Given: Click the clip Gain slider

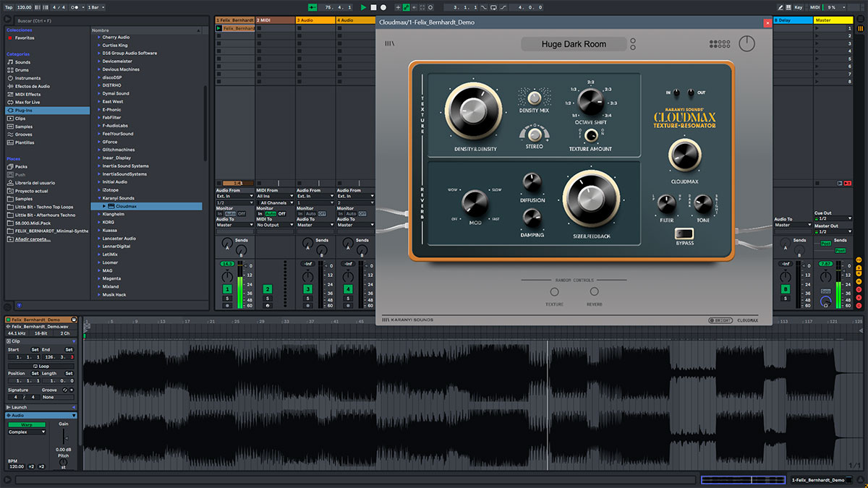Looking at the screenshot, I should (x=64, y=435).
